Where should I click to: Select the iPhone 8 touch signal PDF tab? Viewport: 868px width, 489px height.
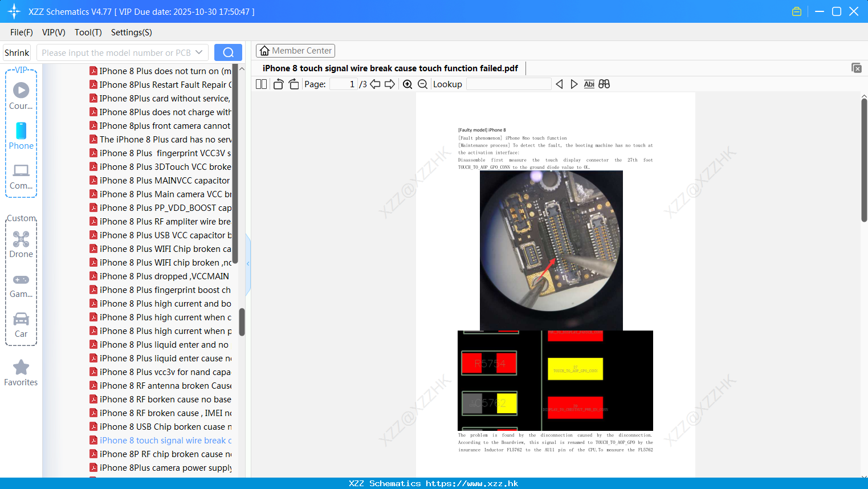(x=390, y=68)
